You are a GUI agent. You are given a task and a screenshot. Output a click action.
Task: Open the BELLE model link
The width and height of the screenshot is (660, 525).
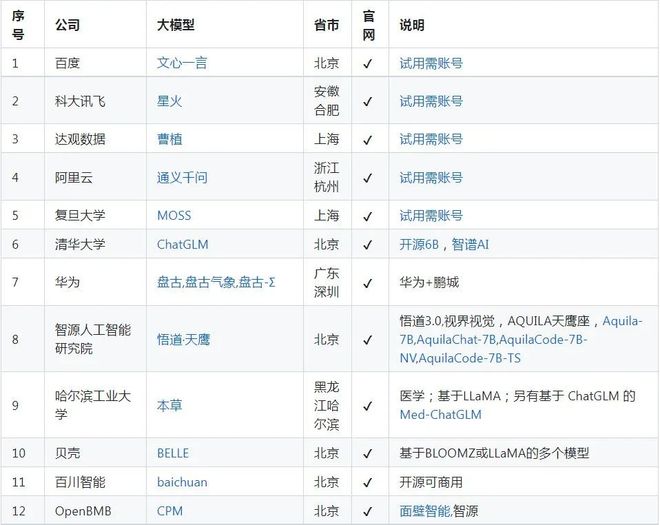173,453
